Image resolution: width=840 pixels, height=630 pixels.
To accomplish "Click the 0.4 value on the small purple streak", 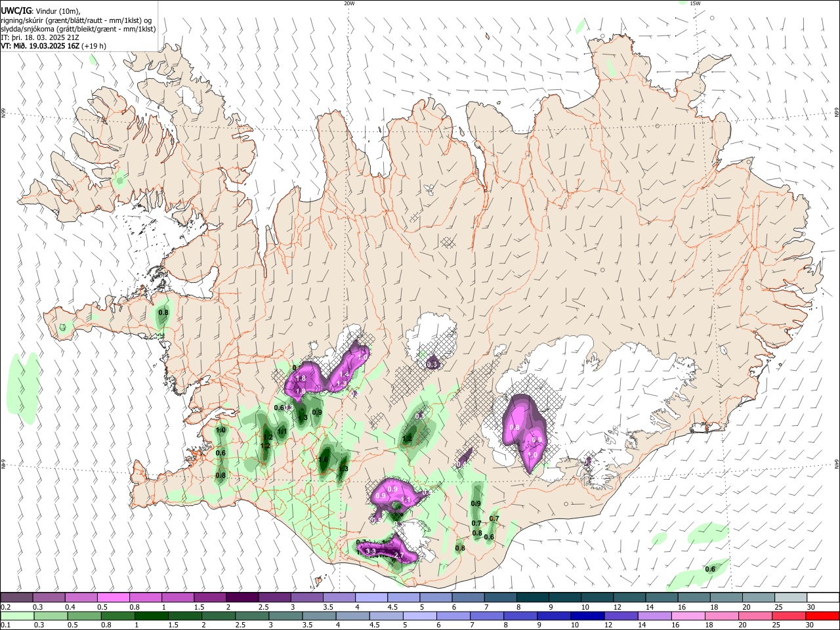I will [462, 464].
